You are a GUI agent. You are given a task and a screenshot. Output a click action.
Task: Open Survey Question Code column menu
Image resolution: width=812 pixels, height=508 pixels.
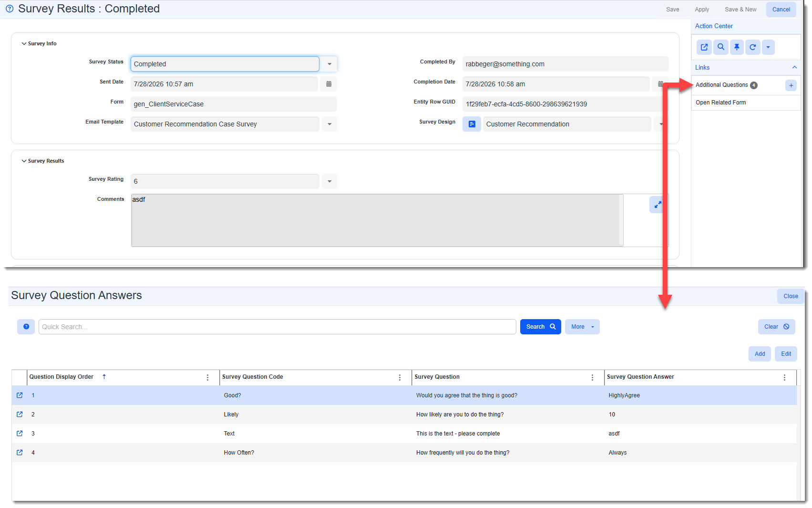[x=400, y=377]
